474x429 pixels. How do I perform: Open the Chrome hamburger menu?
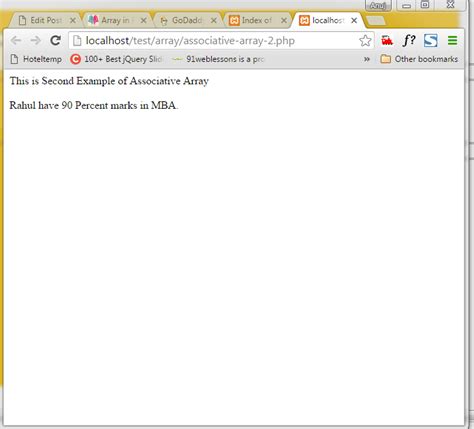pos(452,40)
